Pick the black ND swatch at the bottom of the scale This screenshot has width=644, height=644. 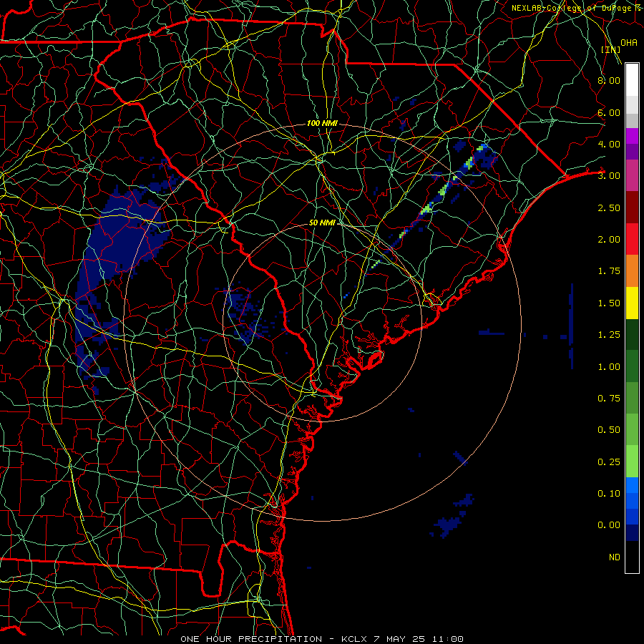tap(632, 557)
